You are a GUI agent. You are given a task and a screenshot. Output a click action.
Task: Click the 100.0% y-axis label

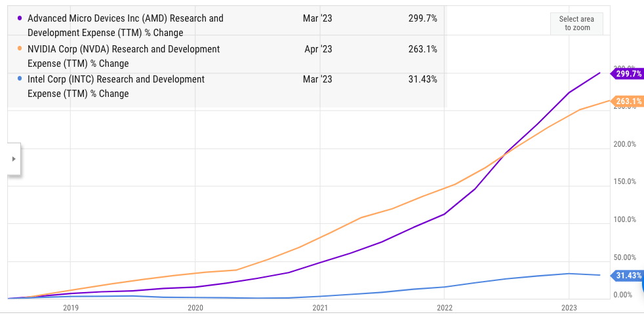coord(625,219)
